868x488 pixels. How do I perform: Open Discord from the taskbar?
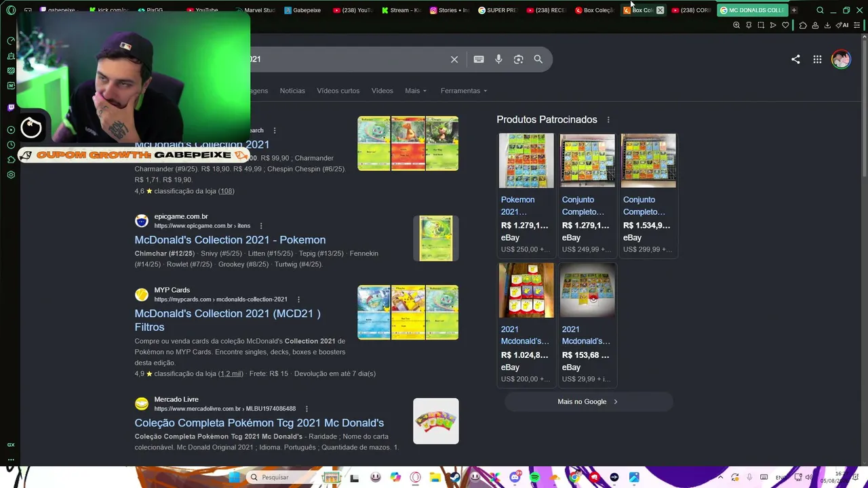[x=515, y=477]
